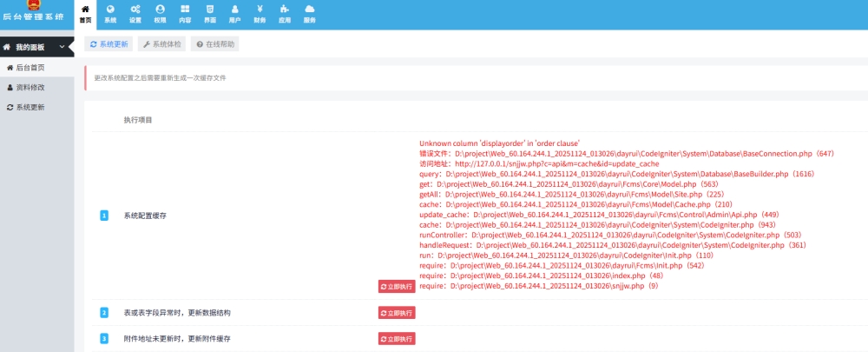The height and width of the screenshot is (352, 868).
Task: Switch to the 系统更新 tab
Action: (109, 43)
